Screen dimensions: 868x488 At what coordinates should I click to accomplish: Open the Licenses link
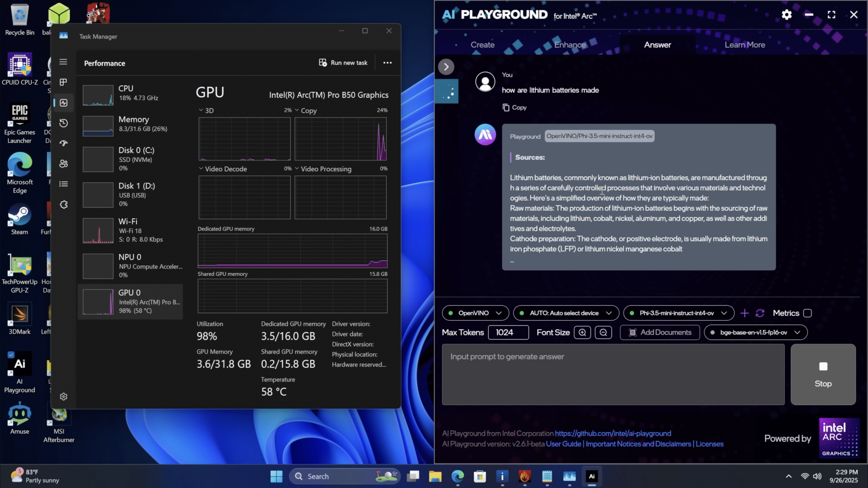709,444
